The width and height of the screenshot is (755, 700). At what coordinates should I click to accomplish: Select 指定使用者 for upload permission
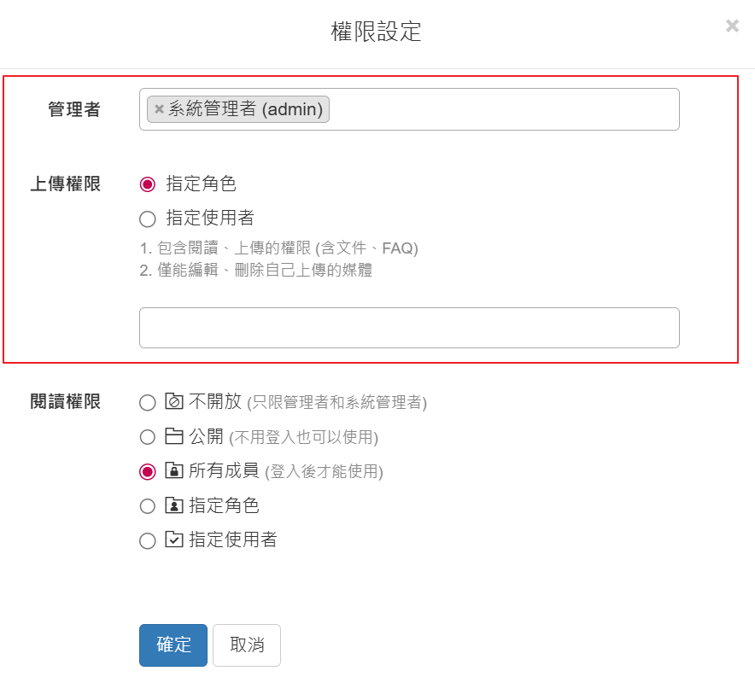[x=148, y=219]
